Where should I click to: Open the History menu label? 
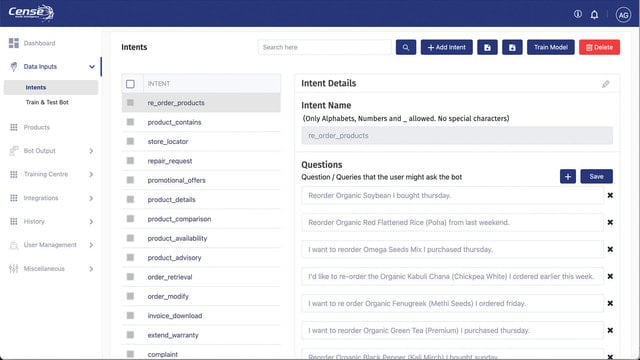[34, 221]
